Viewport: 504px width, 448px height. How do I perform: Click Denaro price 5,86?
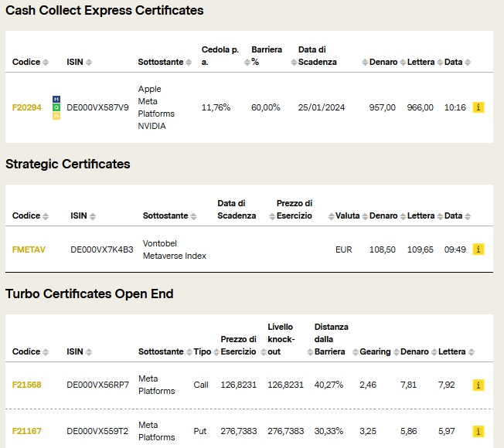click(409, 431)
